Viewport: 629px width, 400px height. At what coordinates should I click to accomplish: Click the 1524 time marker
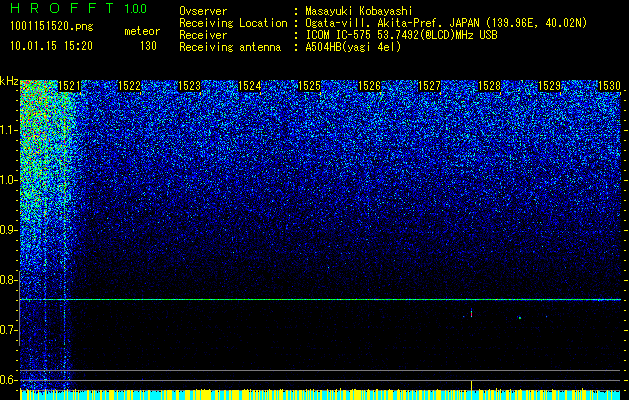point(250,86)
